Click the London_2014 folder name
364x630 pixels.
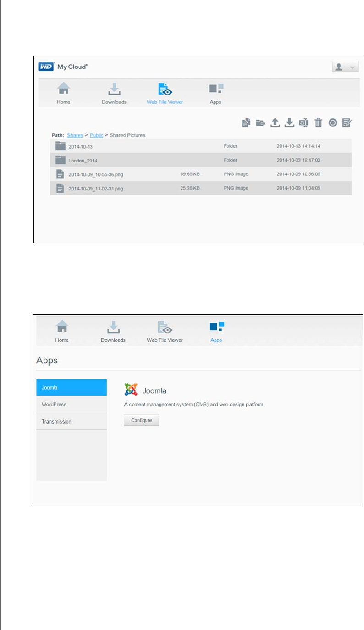coord(83,161)
